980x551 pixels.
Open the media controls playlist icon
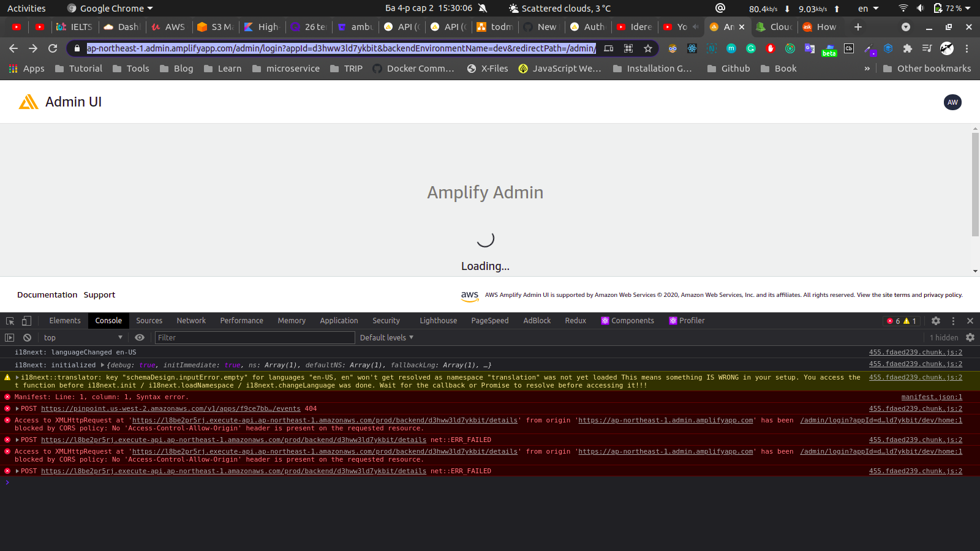[927, 48]
